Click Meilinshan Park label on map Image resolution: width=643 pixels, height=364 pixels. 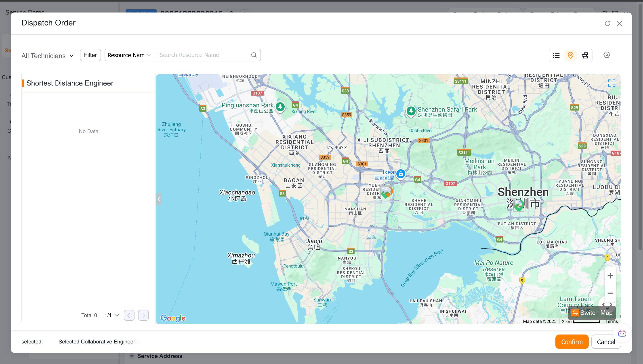pos(479,167)
